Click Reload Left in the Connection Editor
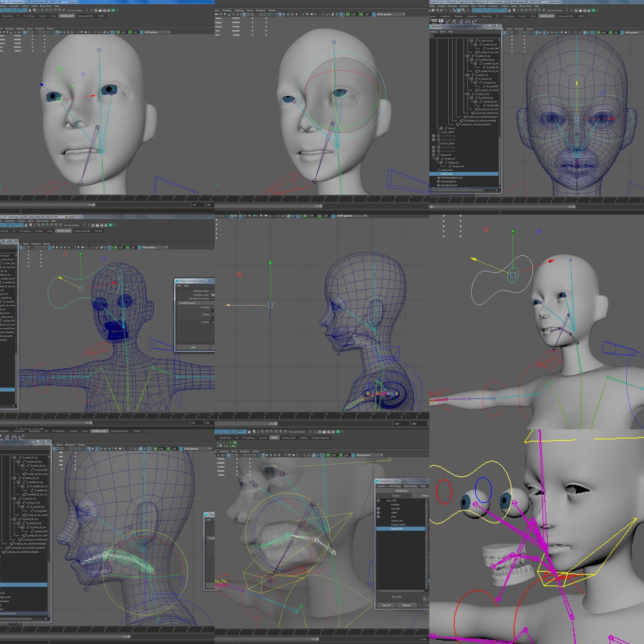Screen dimensions: 644x644 [401, 491]
